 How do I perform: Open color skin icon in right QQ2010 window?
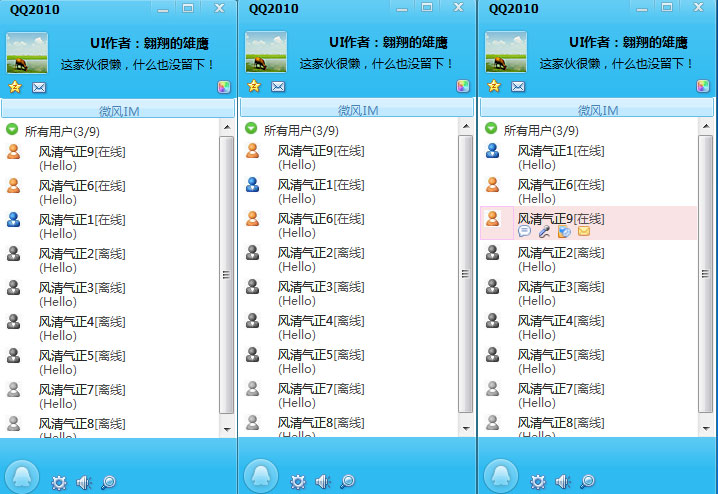click(x=703, y=86)
